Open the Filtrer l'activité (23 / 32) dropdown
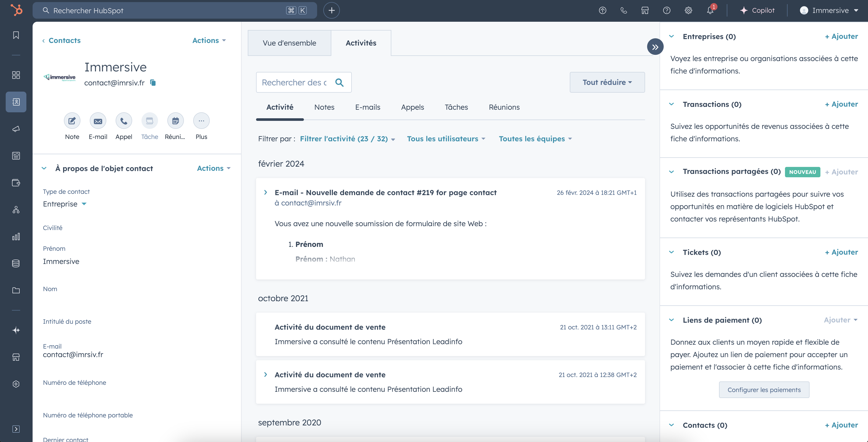This screenshot has width=868, height=442. (347, 139)
